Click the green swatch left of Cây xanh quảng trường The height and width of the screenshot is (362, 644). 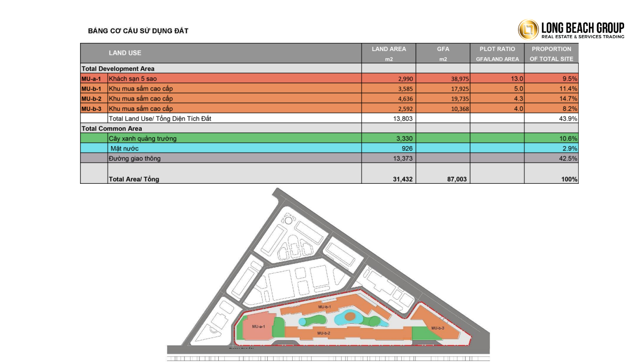click(94, 138)
